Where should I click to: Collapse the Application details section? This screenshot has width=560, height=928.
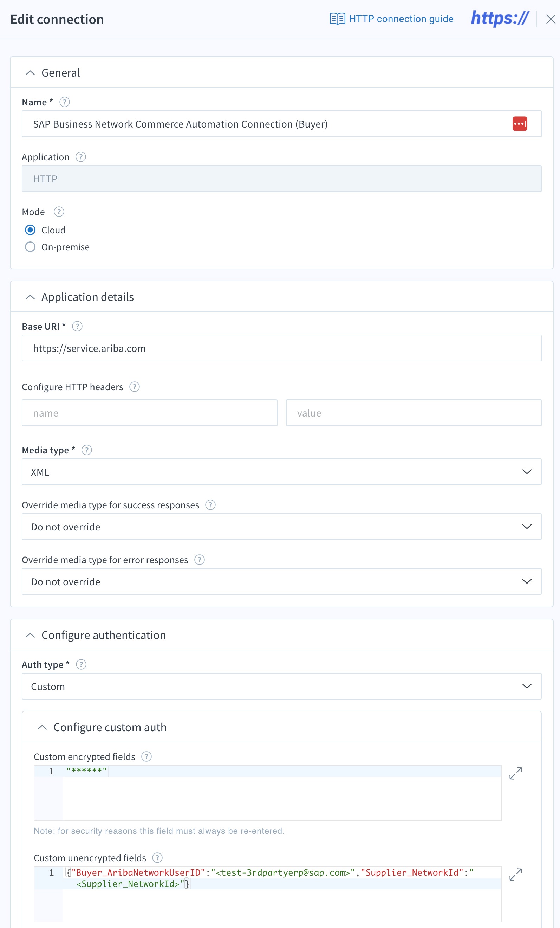[x=30, y=297]
